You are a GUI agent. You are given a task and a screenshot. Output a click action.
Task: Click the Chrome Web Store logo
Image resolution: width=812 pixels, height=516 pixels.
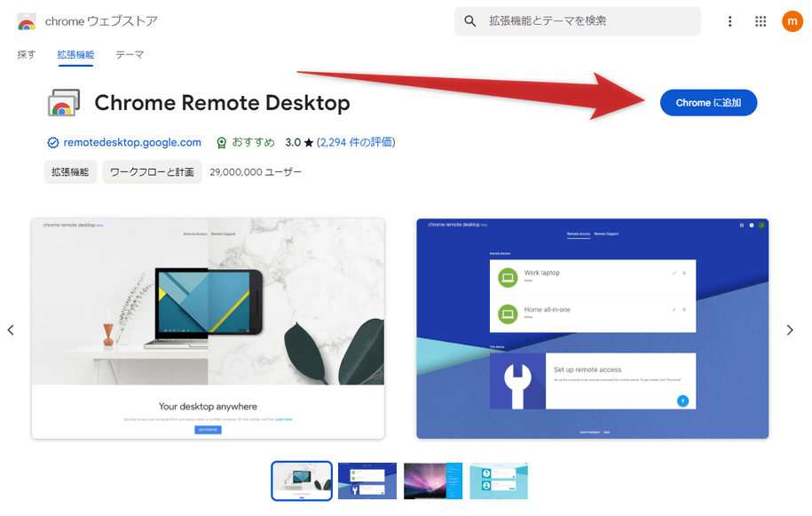pos(27,21)
